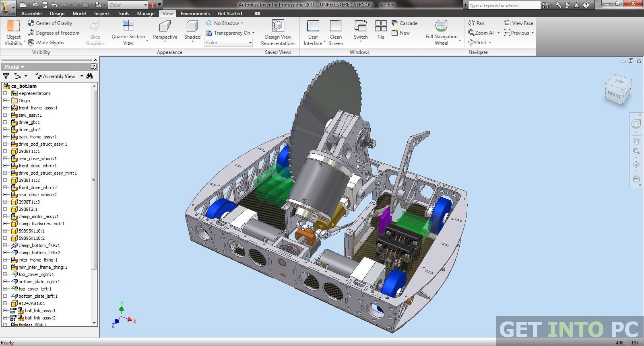Viewport: 644px width, 346px height.
Task: Click the Shaded display icon
Action: 192,27
